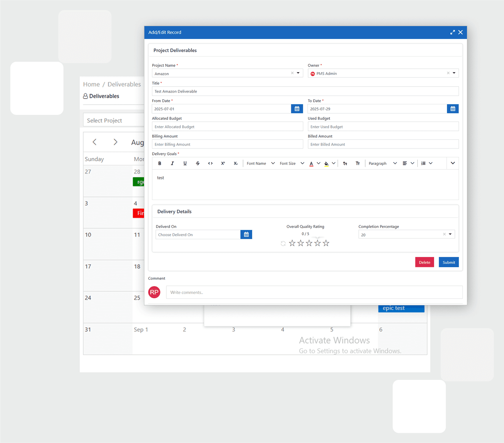Click the numbered list icon

pos(423,163)
